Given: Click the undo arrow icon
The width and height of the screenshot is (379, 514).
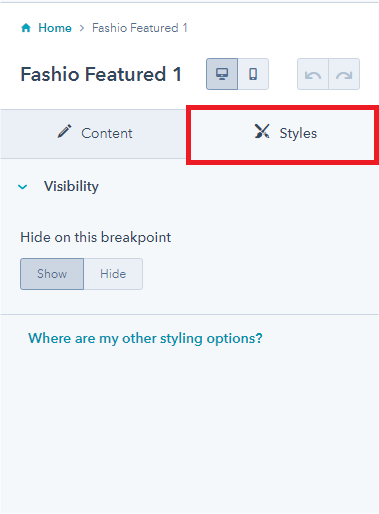Looking at the screenshot, I should point(313,74).
